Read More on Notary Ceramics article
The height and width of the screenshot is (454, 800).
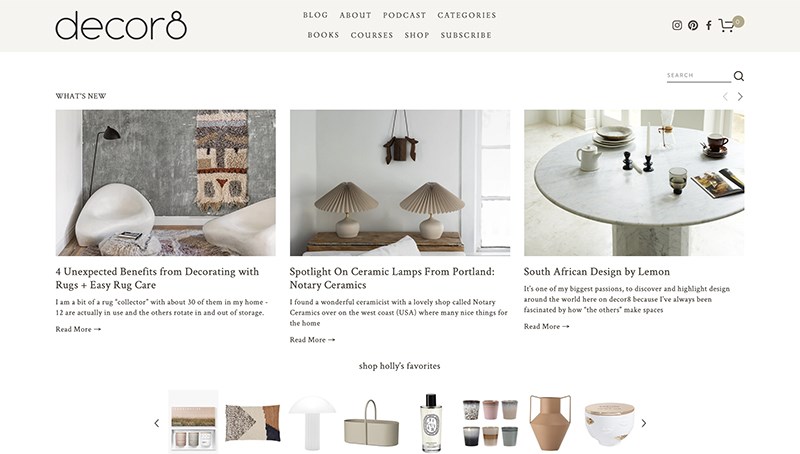pos(312,340)
